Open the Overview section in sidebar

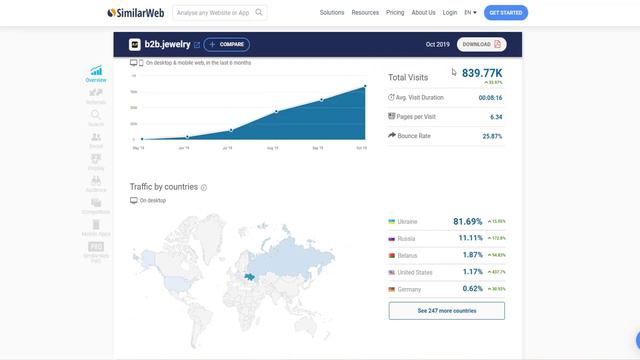tap(96, 74)
